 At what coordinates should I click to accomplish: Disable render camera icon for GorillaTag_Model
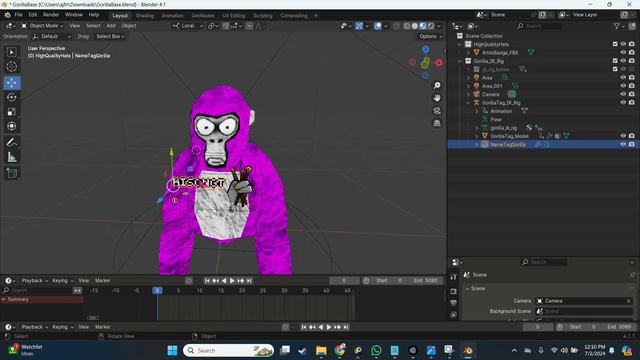[x=631, y=136]
